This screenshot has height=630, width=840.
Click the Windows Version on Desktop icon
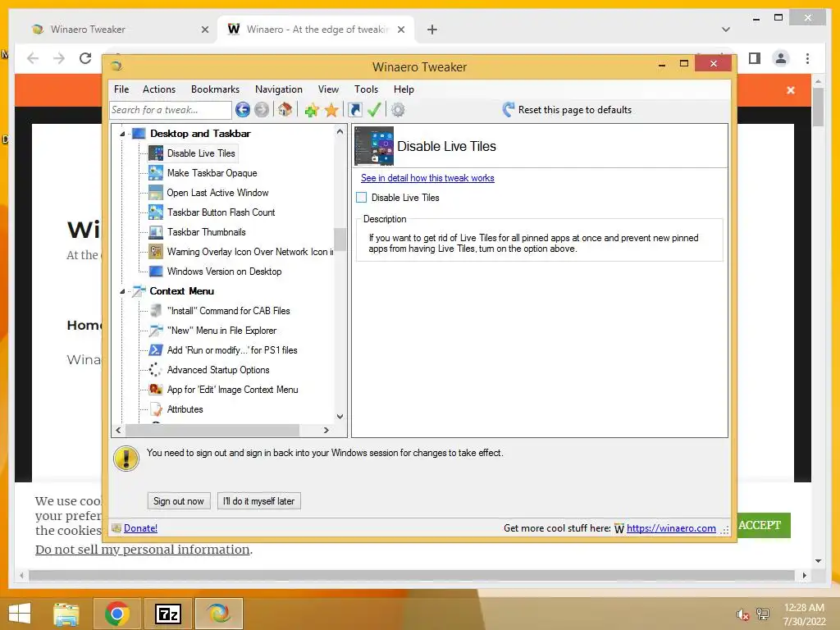click(156, 271)
